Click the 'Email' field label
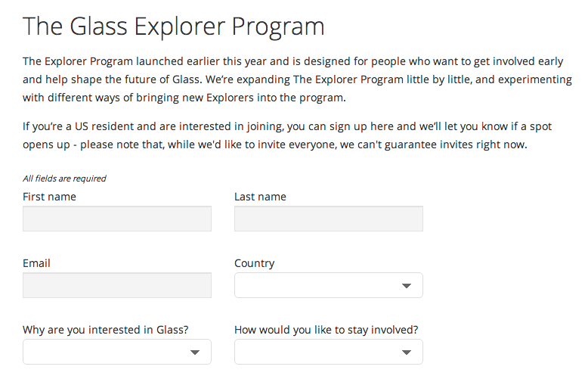Image resolution: width=588 pixels, height=382 pixels. click(x=36, y=263)
